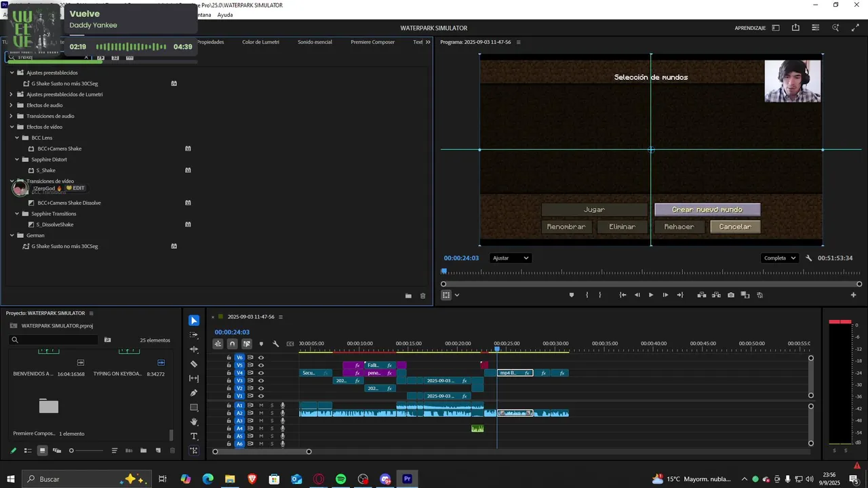Enable voice-over record on A4
The image size is (868, 488).
click(283, 428)
